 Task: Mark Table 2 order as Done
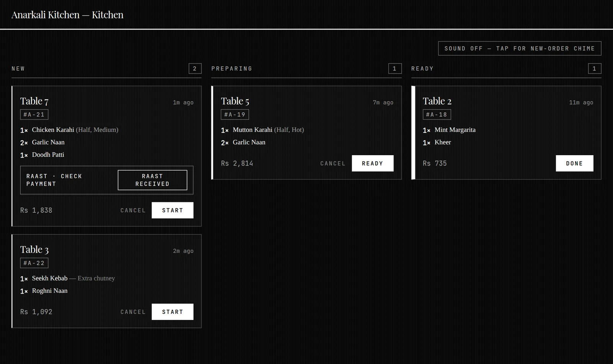(574, 163)
